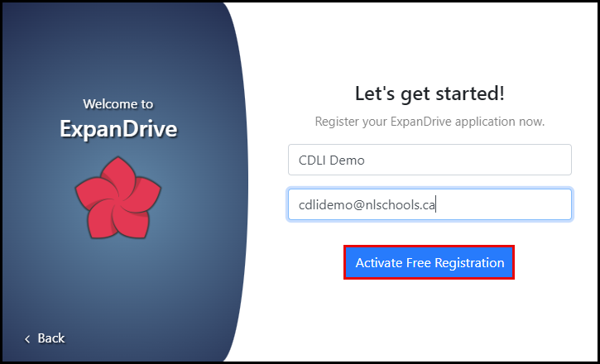Select the "Back" text label at bottom left
Image resolution: width=600 pixels, height=364 pixels.
(51, 338)
